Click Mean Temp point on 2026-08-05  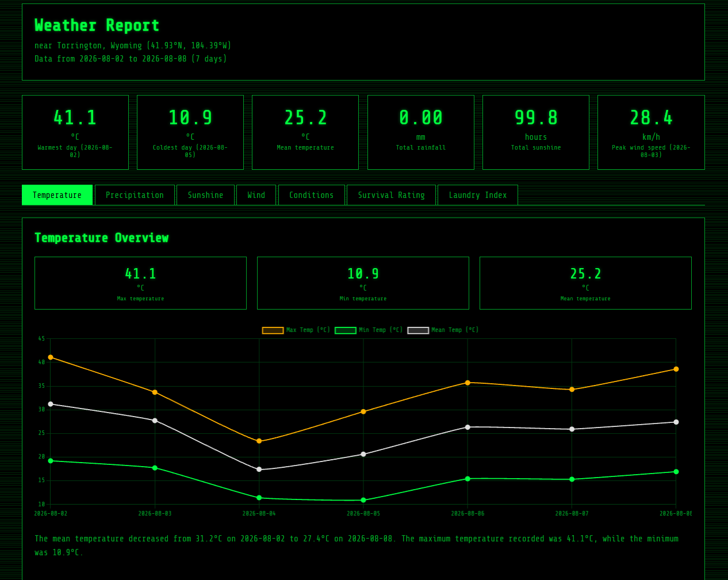pyautogui.click(x=363, y=454)
